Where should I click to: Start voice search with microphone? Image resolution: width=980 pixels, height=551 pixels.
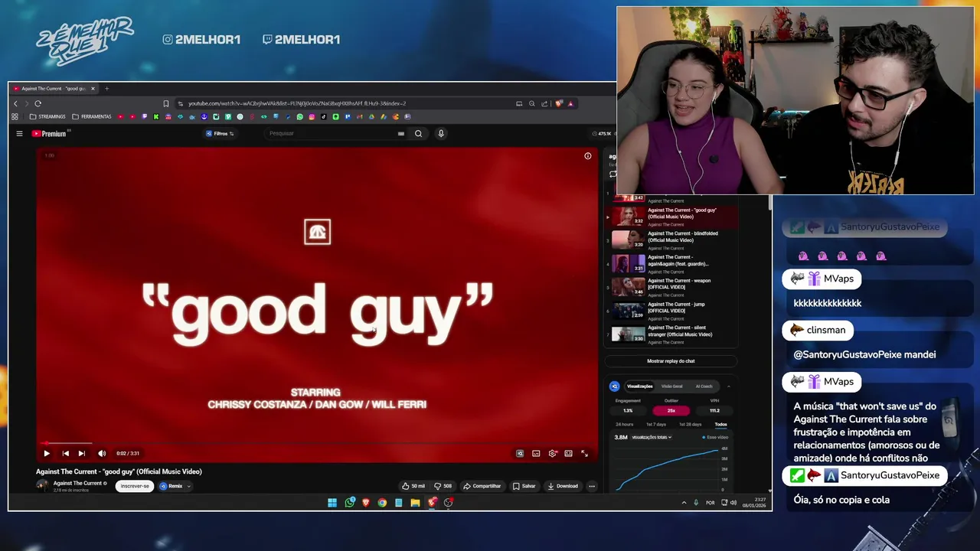441,133
